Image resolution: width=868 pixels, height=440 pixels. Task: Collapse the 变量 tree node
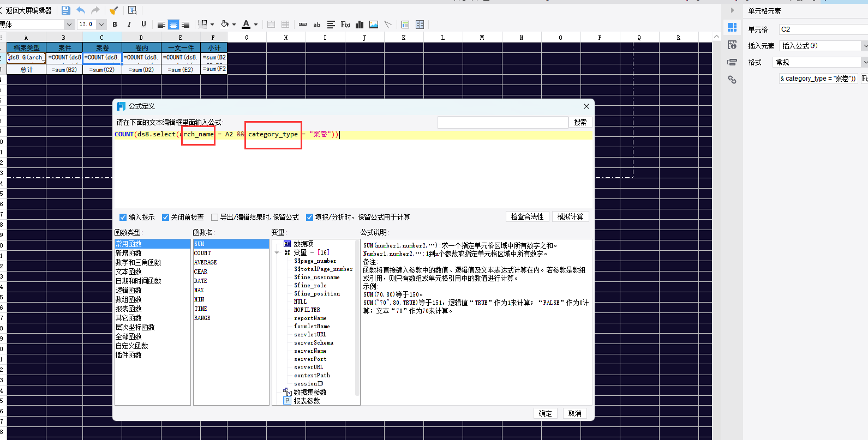tap(277, 252)
